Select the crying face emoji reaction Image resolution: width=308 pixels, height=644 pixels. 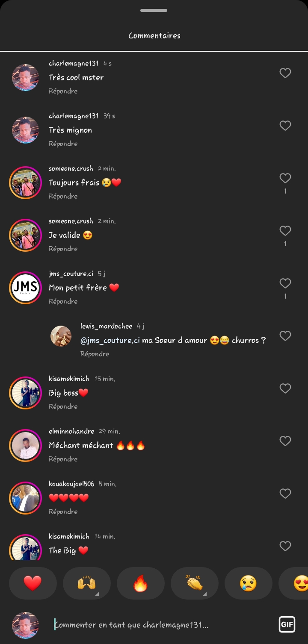click(x=248, y=583)
